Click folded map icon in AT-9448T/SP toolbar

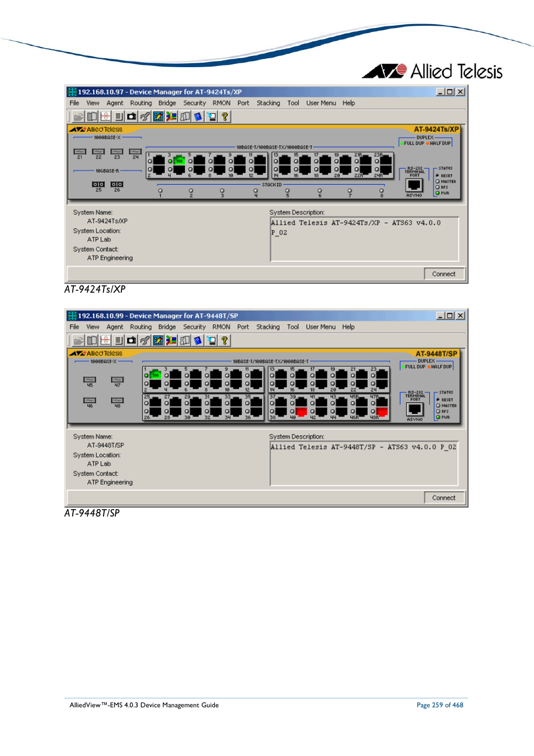(x=185, y=340)
